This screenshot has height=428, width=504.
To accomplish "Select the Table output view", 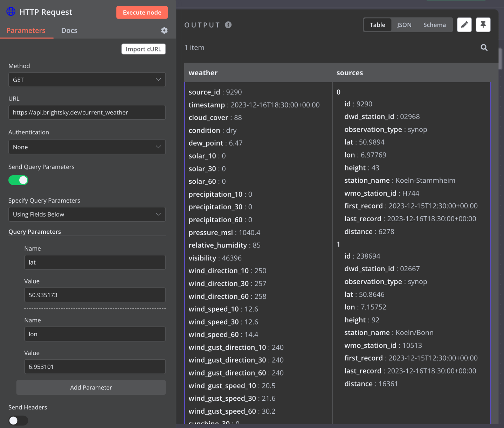I will coord(377,24).
